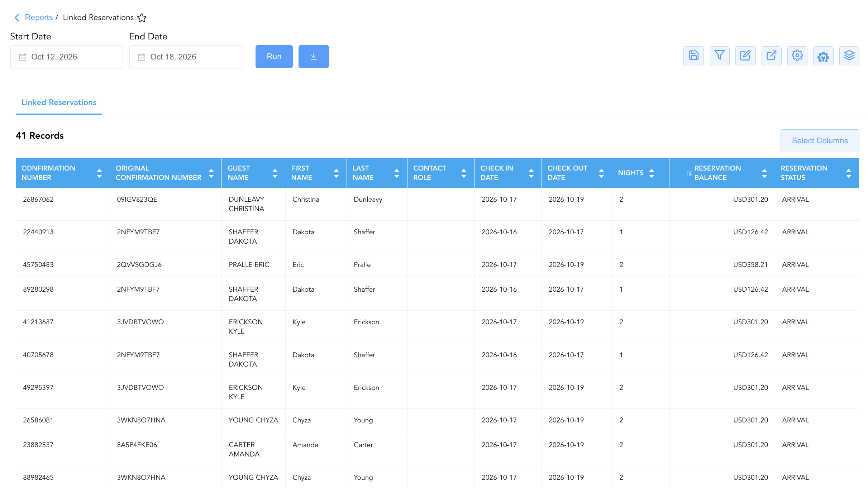Click confirmation number 26867062

pyautogui.click(x=38, y=200)
